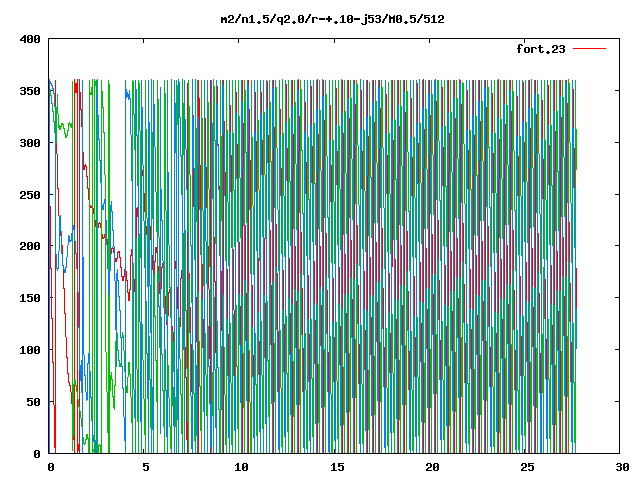
Task: Click the x-axis label 5
Action: tap(146, 467)
